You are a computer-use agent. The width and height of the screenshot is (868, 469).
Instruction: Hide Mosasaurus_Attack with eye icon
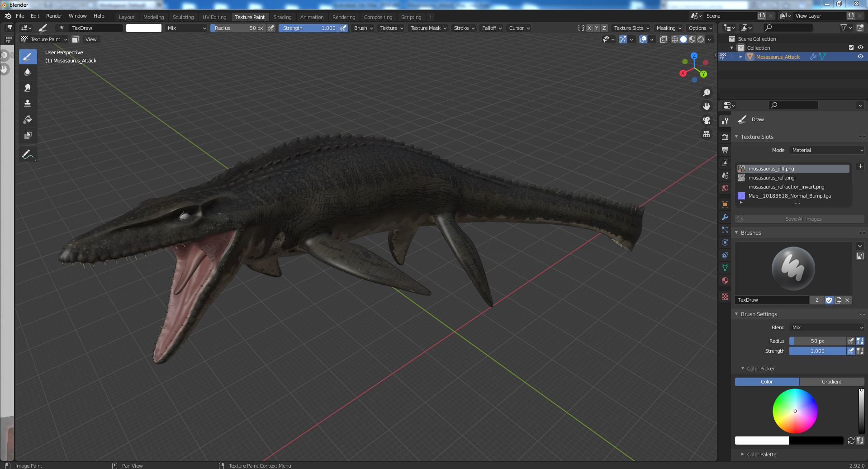[860, 57]
